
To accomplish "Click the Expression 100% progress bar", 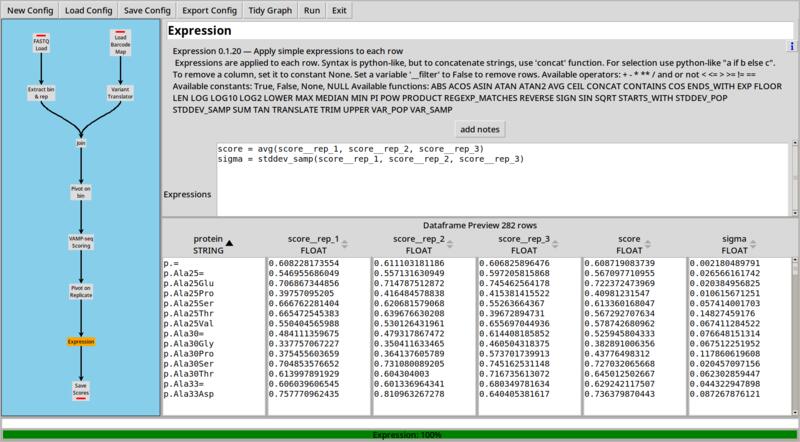I will point(399,435).
